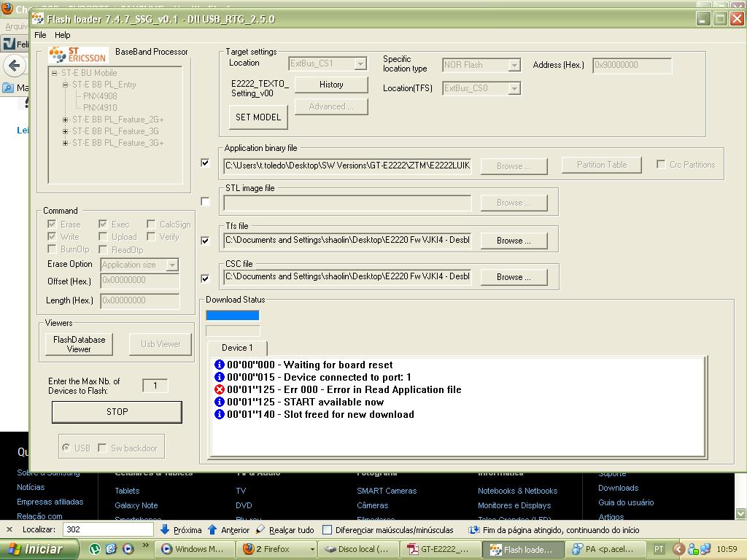Open the Windows Media Player taskbar button

click(x=194, y=549)
